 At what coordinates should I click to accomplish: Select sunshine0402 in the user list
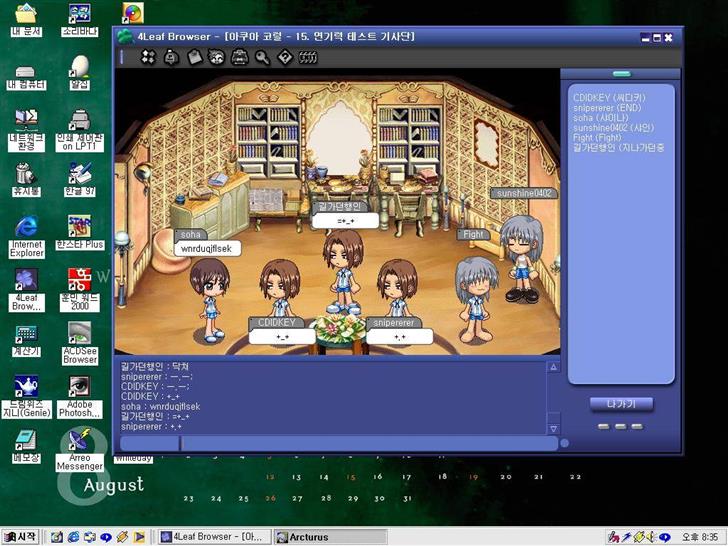click(613, 128)
